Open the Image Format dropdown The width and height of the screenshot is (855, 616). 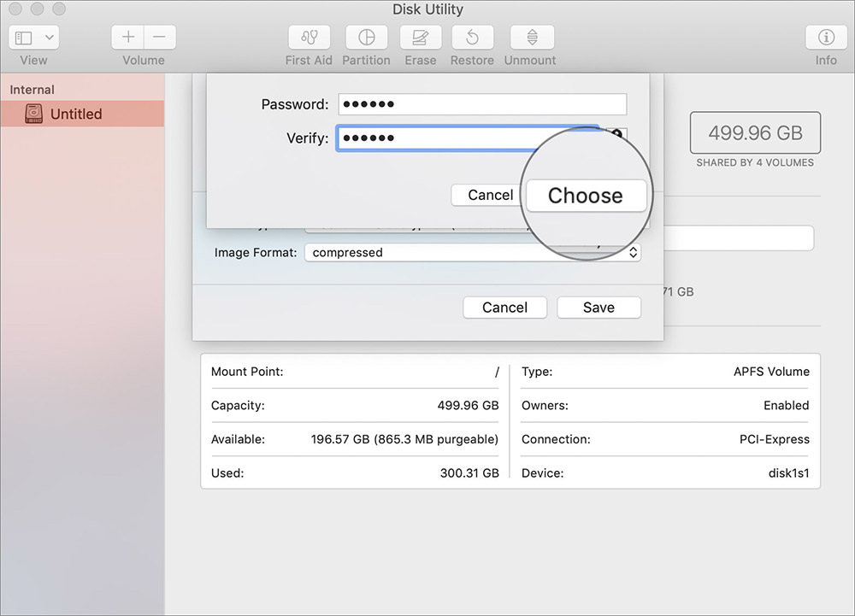click(470, 252)
